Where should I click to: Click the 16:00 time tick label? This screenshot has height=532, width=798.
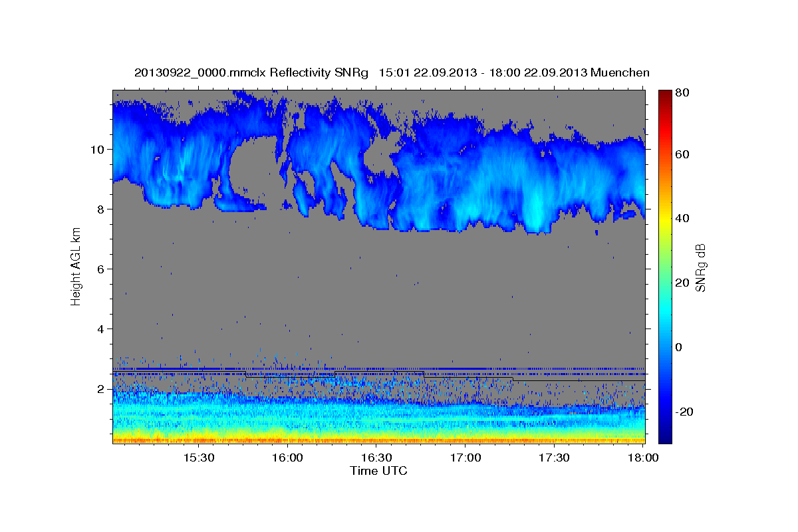coord(287,458)
